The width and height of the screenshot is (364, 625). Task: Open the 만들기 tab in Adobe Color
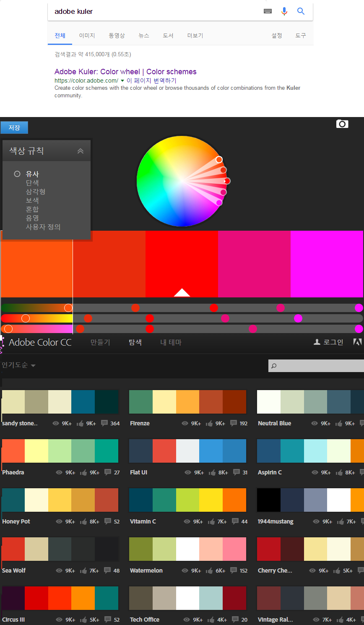click(100, 342)
